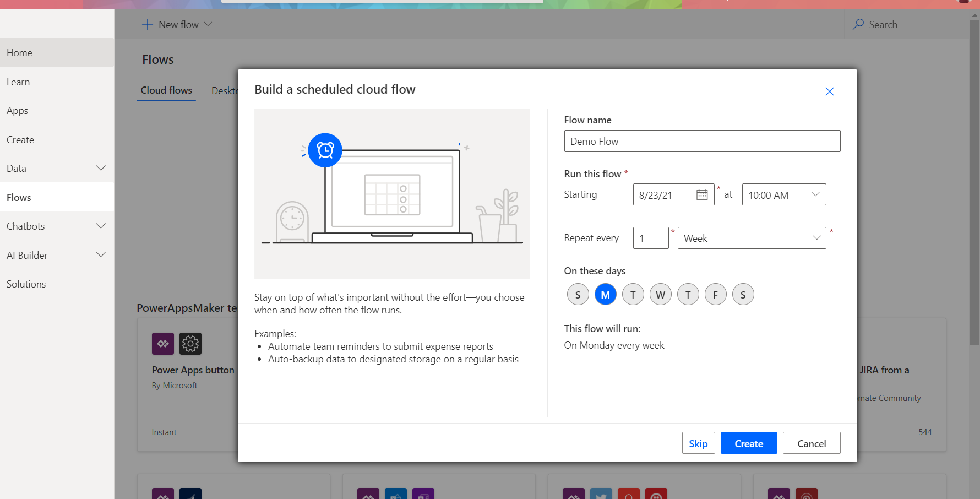Viewport: 980px width, 499px height.
Task: Expand Chatbots navigation section
Action: coord(101,226)
